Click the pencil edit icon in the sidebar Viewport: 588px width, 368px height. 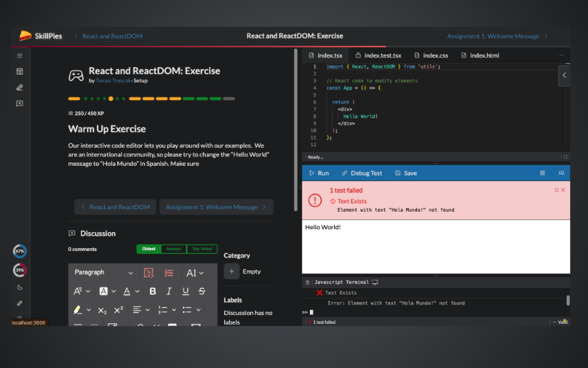point(19,87)
